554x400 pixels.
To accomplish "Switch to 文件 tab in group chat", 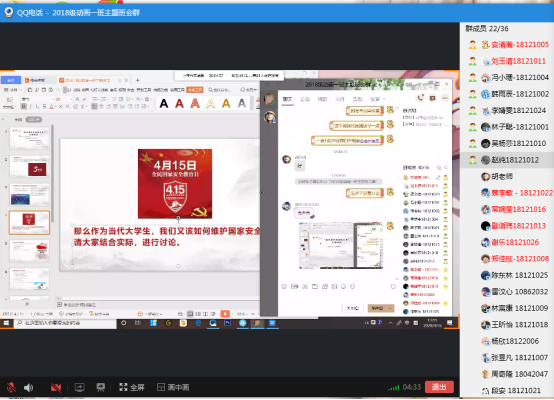I will [340, 99].
